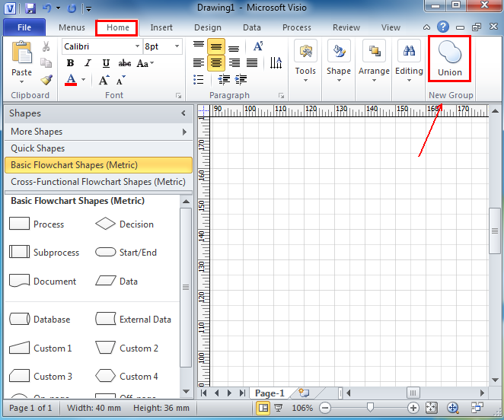This screenshot has height=420, width=504.
Task: Click the Union shape operation button
Action: tap(449, 58)
